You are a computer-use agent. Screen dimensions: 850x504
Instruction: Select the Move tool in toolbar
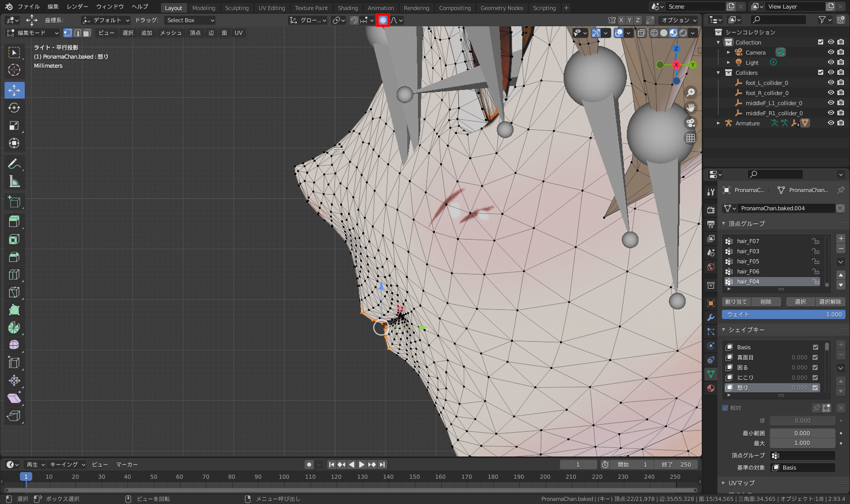[x=14, y=90]
